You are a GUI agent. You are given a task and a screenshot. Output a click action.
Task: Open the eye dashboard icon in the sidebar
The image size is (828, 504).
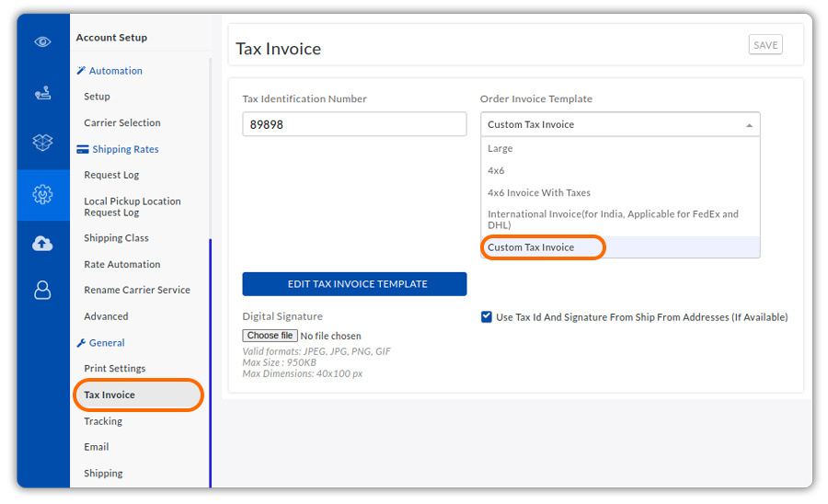click(x=42, y=41)
